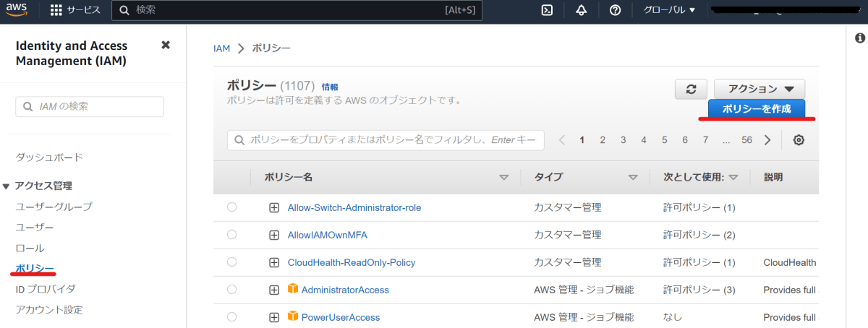
Task: Open the CloudShell terminal icon
Action: coord(548,10)
